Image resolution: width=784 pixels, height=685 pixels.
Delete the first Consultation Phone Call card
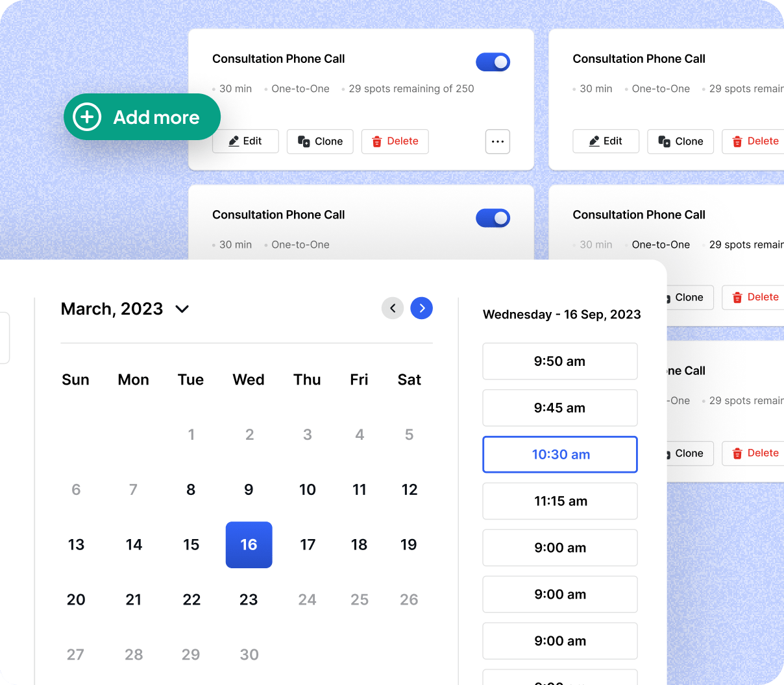click(395, 141)
